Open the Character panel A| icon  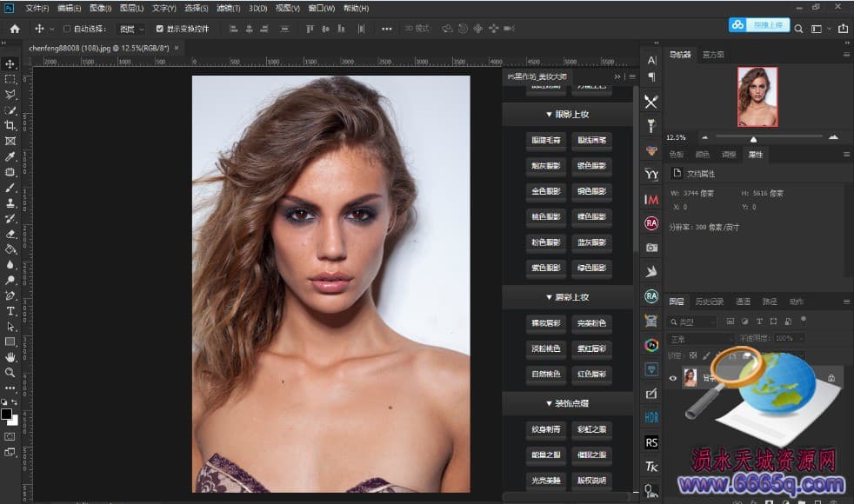click(652, 61)
